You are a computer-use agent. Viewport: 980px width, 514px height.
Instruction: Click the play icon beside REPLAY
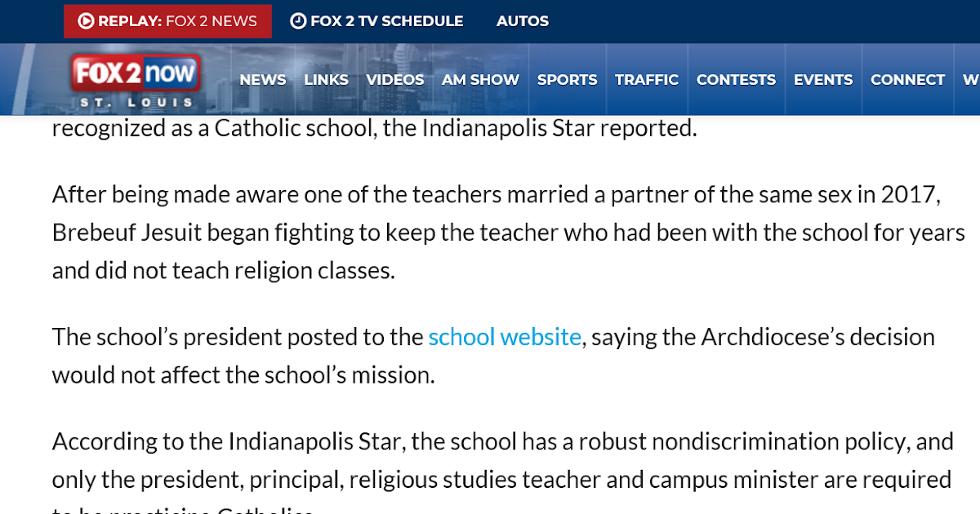(x=86, y=21)
